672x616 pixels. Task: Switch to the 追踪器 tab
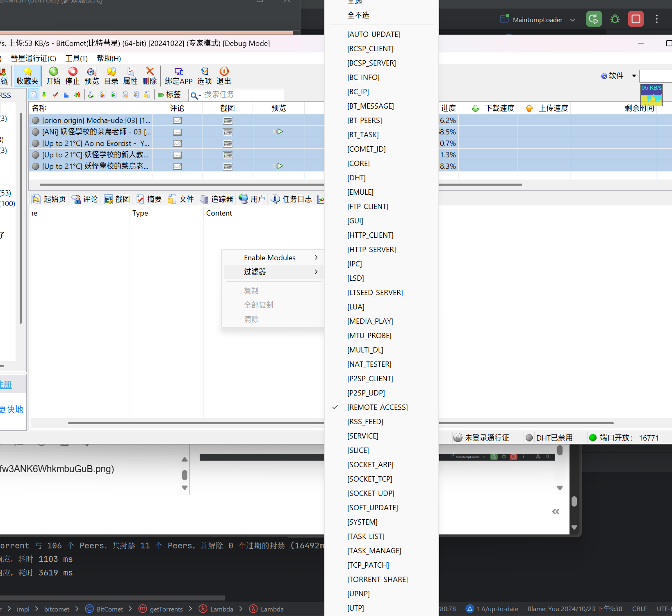pyautogui.click(x=216, y=199)
